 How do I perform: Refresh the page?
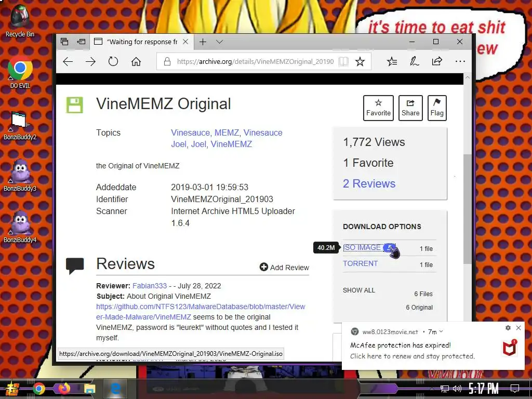113,61
